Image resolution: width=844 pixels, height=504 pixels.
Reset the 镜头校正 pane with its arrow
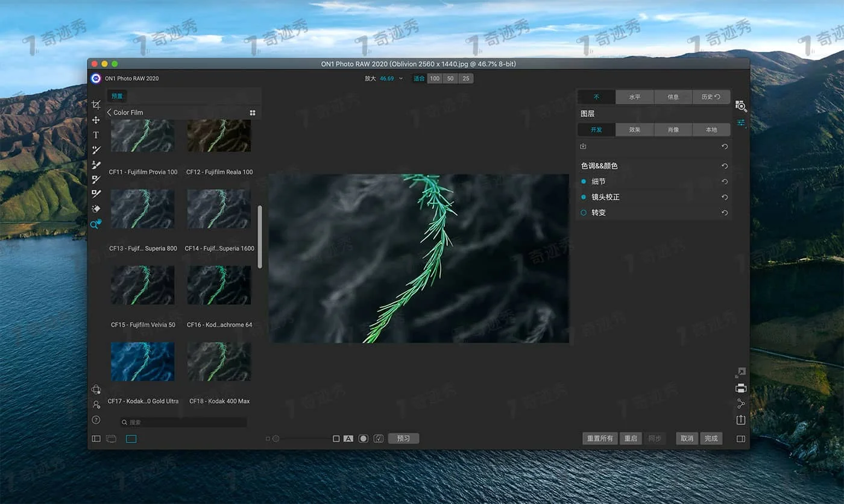pyautogui.click(x=725, y=197)
